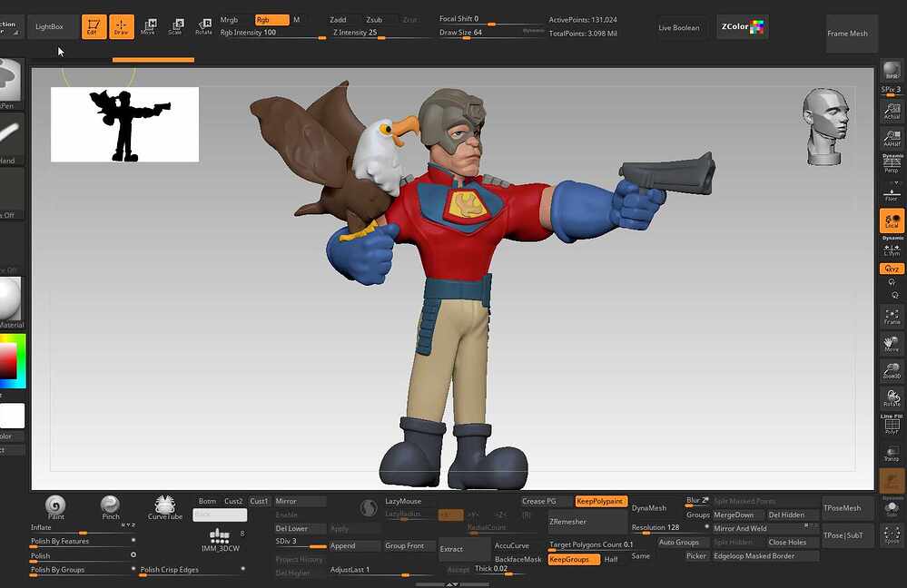Activate the Edit mode icon
Screen dimensions: 907x588
[x=94, y=26]
